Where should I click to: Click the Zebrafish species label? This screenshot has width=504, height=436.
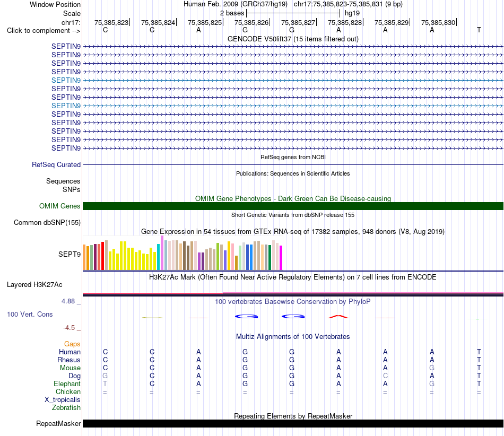66,407
